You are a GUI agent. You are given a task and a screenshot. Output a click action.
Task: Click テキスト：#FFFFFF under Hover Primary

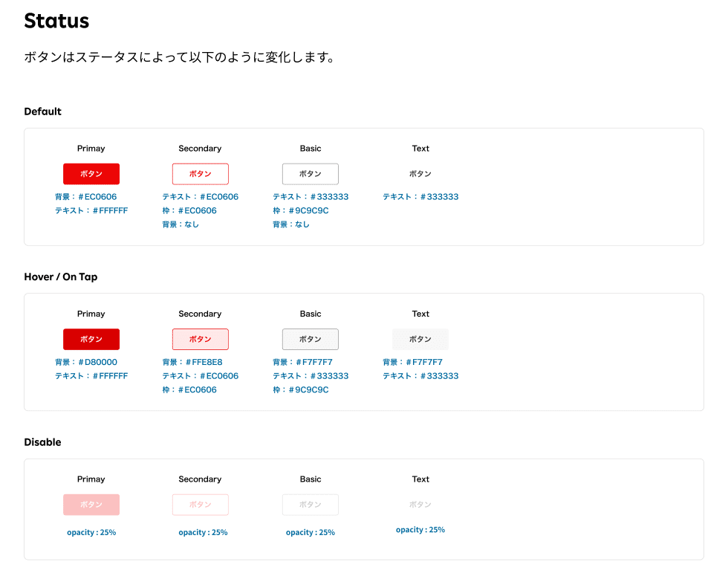click(x=91, y=376)
